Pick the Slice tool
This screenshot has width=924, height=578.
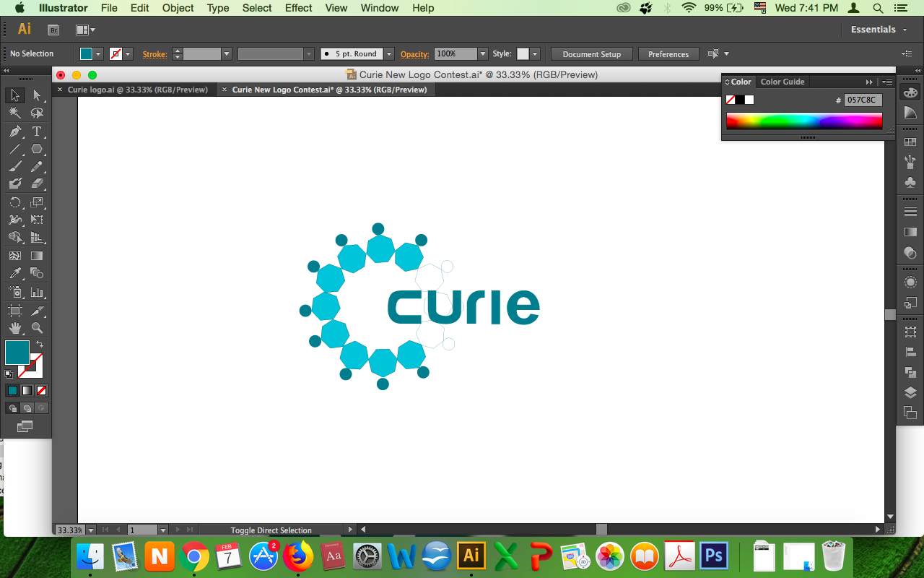coord(37,311)
